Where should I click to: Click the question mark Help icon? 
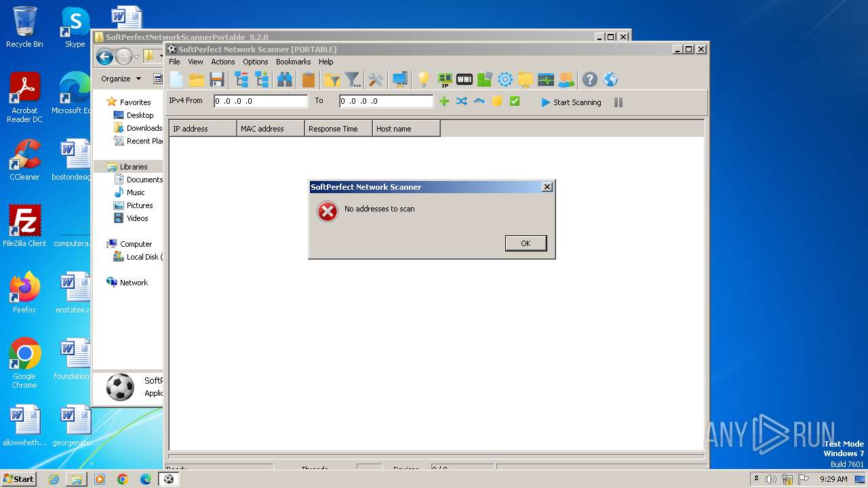(x=590, y=80)
